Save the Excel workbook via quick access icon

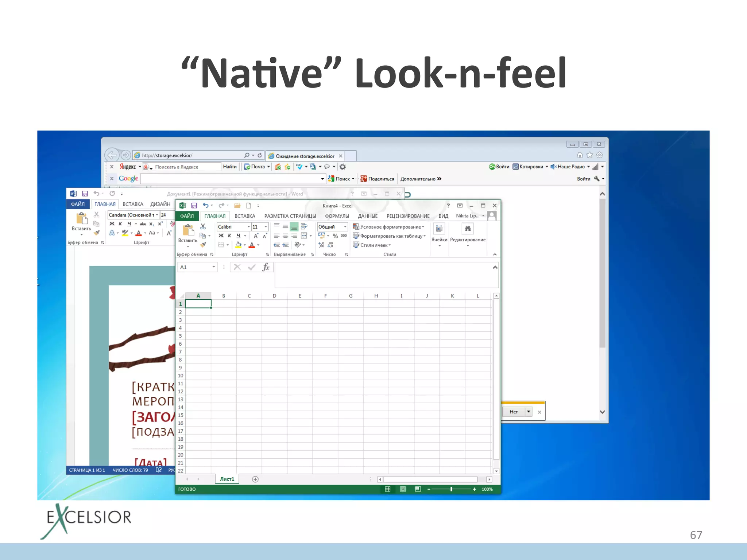point(194,206)
